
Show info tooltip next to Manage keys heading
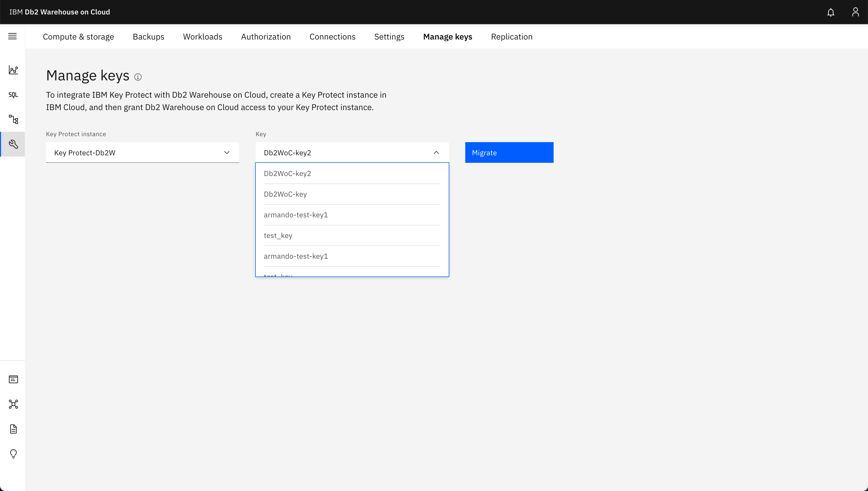point(138,77)
